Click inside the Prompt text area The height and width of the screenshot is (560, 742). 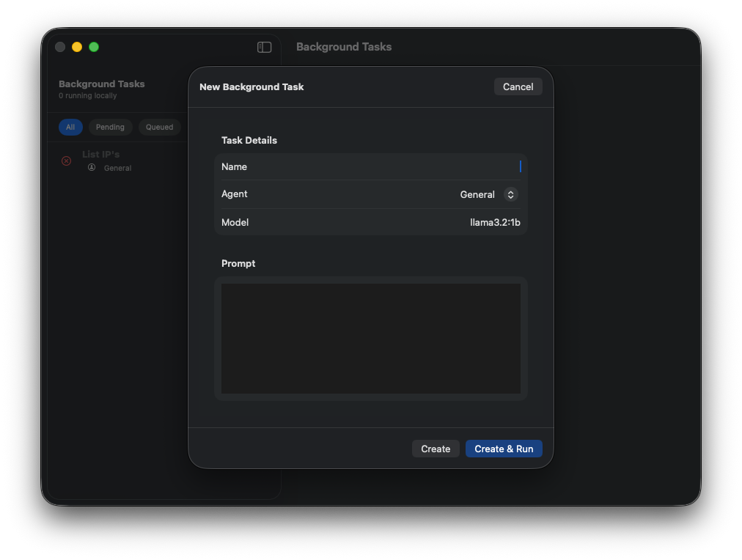point(370,339)
